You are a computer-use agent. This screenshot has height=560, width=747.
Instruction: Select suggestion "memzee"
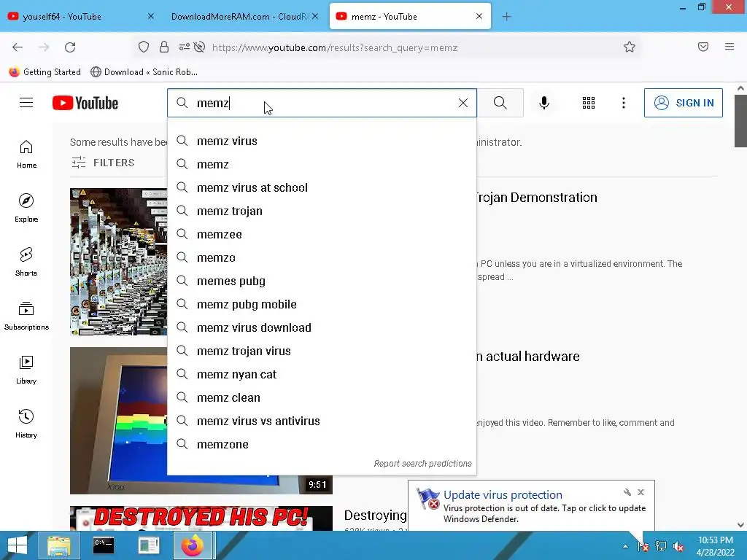pyautogui.click(x=322, y=234)
